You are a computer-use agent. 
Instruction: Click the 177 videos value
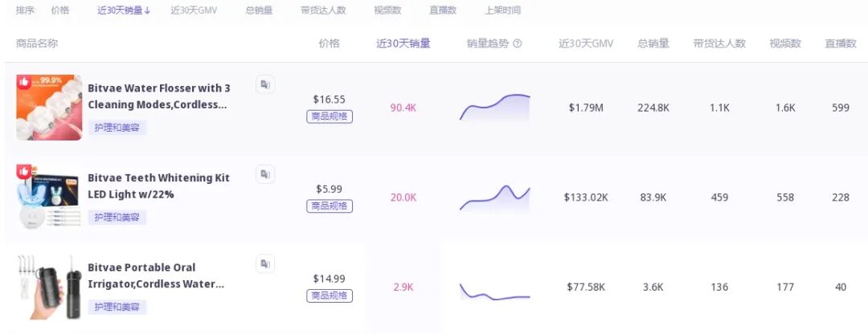[x=785, y=287]
